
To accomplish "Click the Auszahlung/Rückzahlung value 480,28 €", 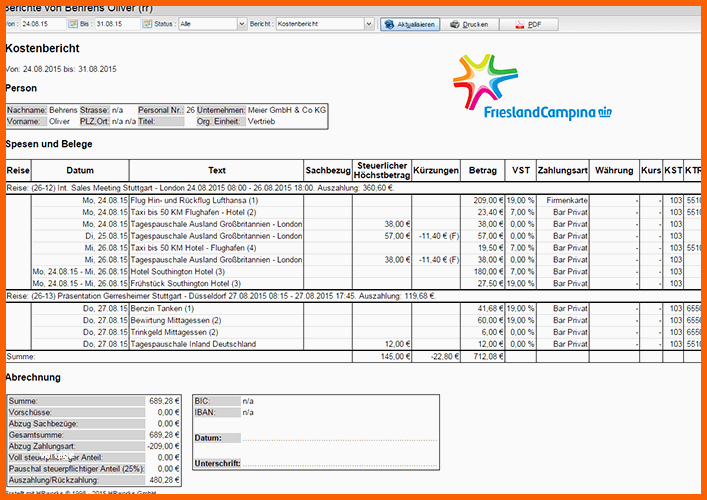I will 164,480.
